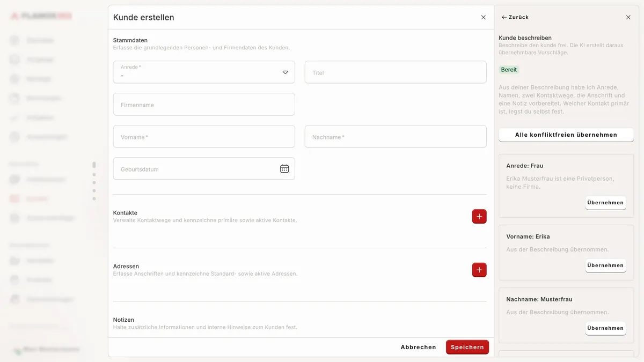This screenshot has width=644, height=362.
Task: Click into the Titel input field
Action: coord(396,72)
